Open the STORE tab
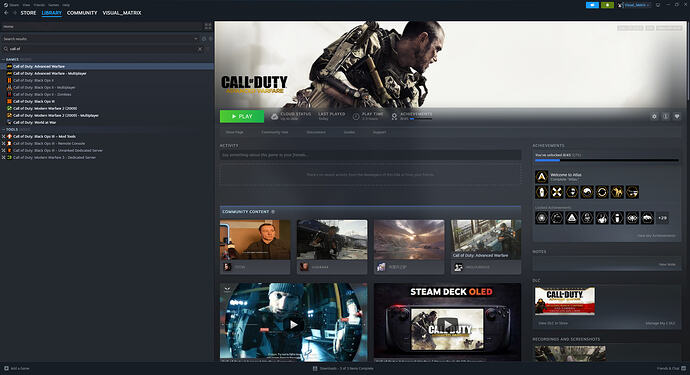This screenshot has width=690, height=375. pyautogui.click(x=28, y=13)
